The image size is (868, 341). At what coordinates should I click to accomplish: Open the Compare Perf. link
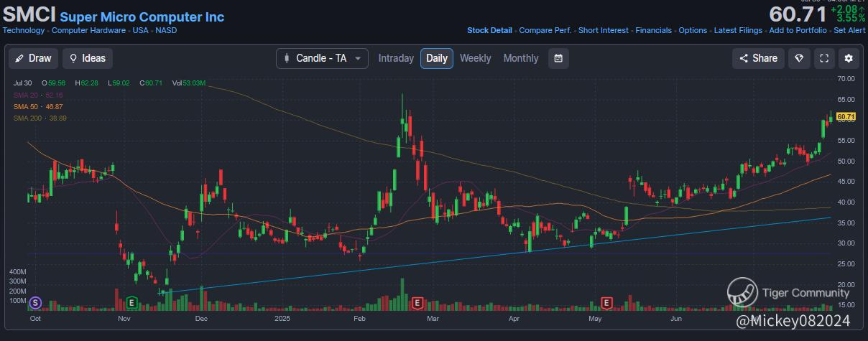545,31
